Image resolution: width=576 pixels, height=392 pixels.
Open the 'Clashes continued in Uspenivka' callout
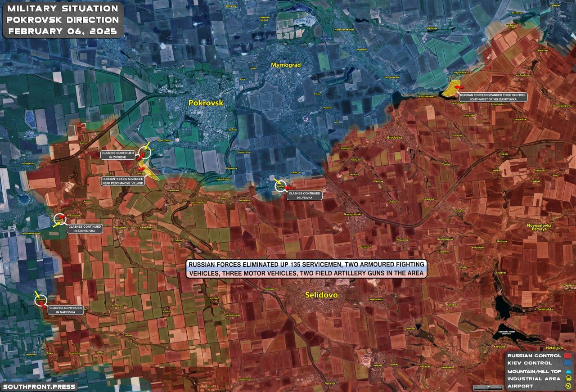(x=85, y=229)
